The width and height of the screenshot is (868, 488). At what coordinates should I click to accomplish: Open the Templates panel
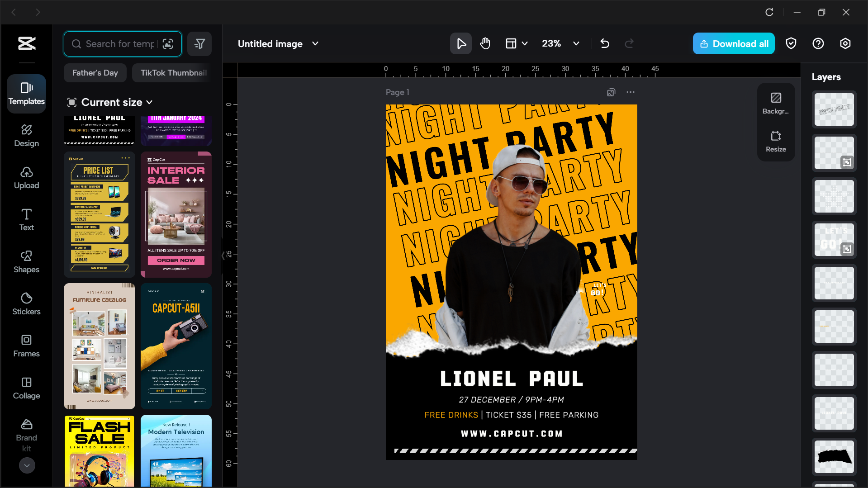coord(26,94)
